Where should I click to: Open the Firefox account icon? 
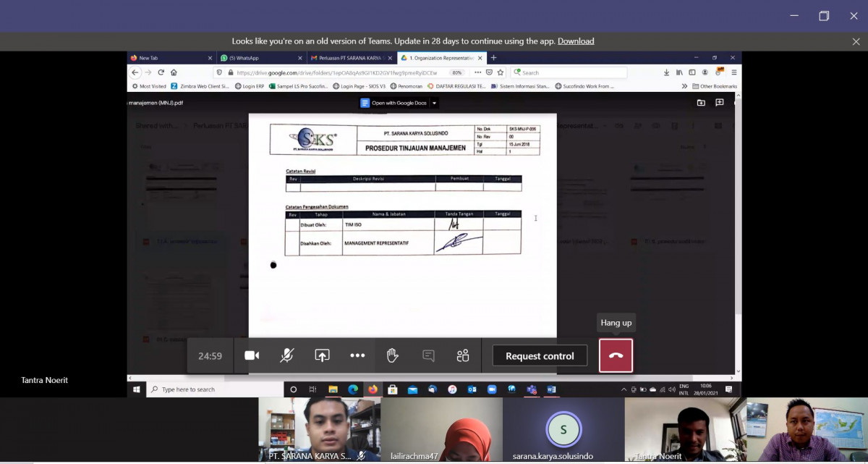click(x=705, y=72)
